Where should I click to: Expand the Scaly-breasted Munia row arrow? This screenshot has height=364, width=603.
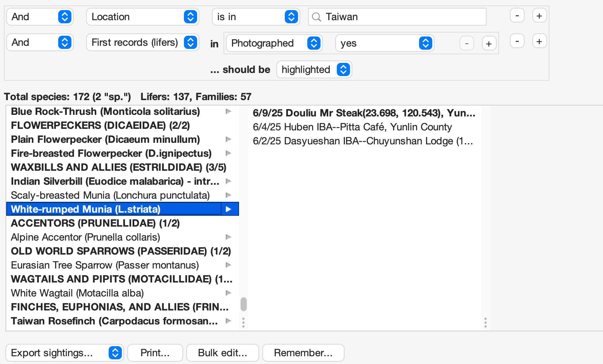229,195
